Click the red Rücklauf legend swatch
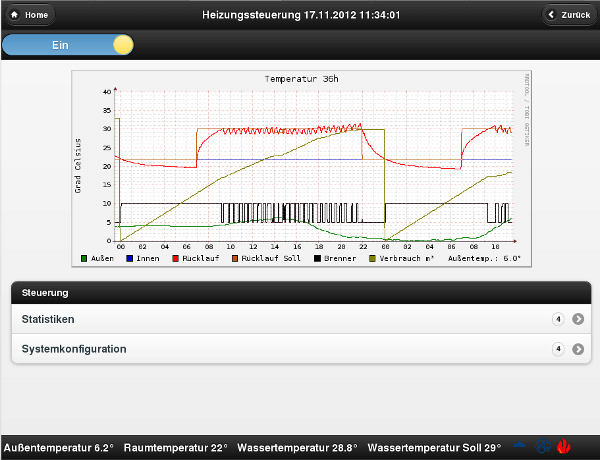The width and height of the screenshot is (600, 460). (175, 259)
